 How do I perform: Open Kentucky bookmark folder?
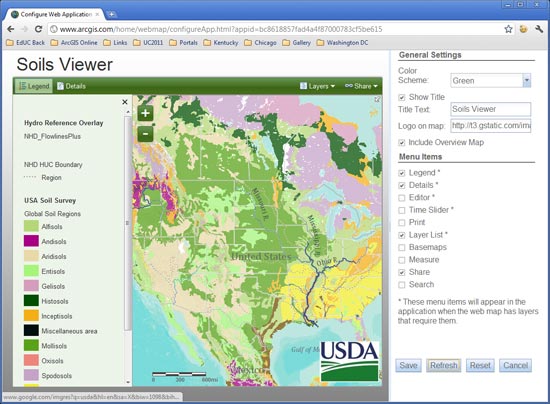click(221, 43)
